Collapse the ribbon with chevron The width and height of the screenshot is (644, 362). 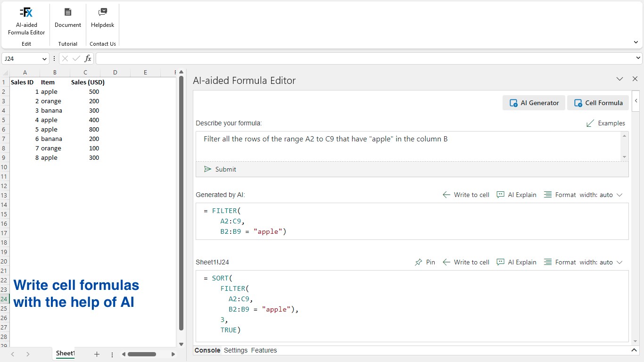[636, 42]
